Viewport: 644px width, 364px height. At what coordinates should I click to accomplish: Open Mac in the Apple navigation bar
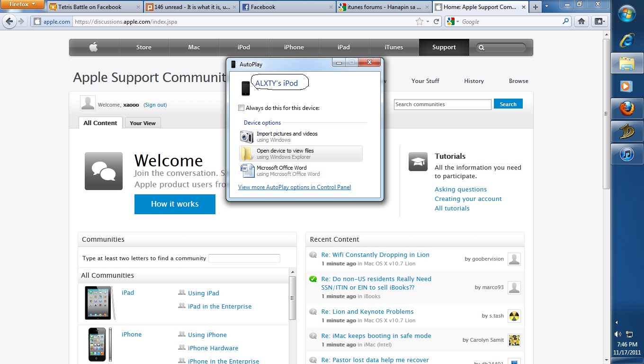[x=194, y=47]
